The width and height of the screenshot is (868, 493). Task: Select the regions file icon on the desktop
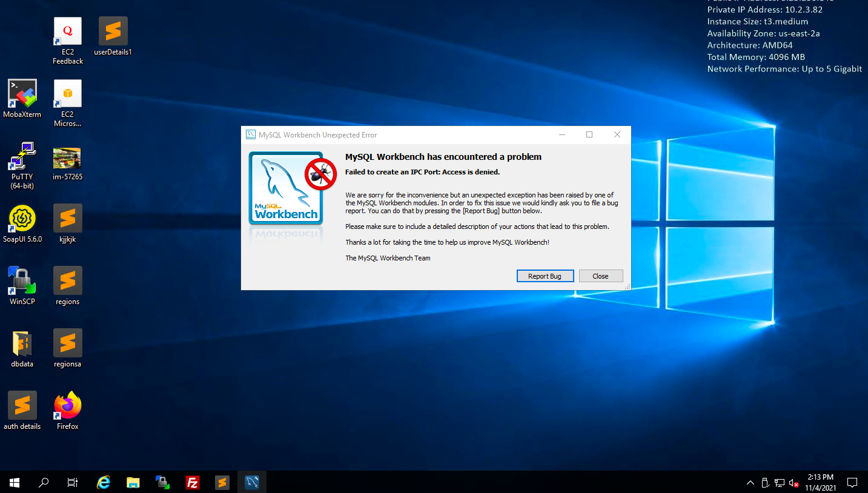(67, 286)
